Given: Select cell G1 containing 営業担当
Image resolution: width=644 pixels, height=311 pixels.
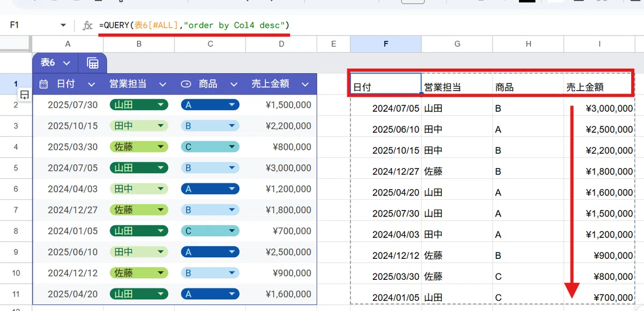Looking at the screenshot, I should click(x=457, y=84).
